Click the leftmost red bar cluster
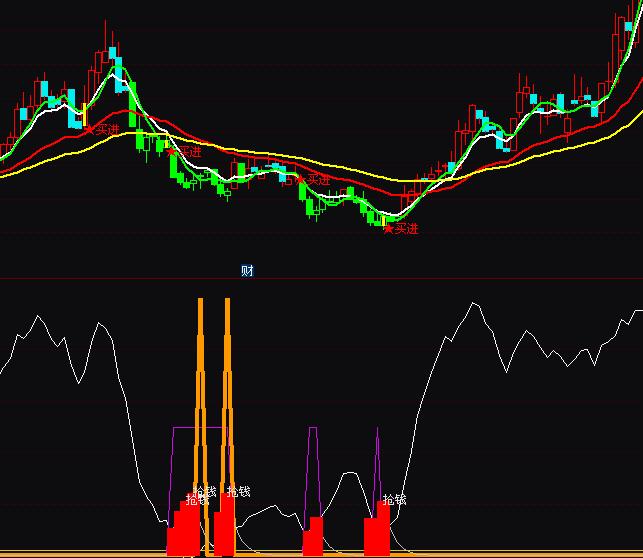 tap(182, 530)
